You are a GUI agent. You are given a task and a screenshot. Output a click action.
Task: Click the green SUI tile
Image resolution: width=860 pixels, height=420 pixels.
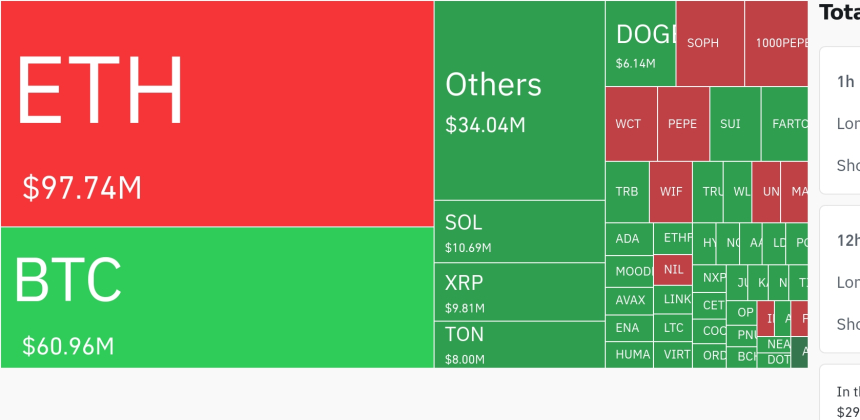(735, 124)
